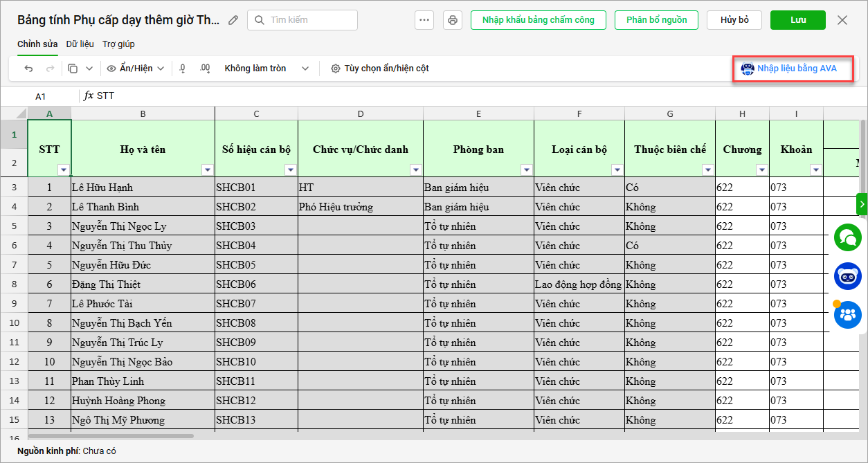
Task: Open the Trợ giúp tab
Action: pos(118,44)
